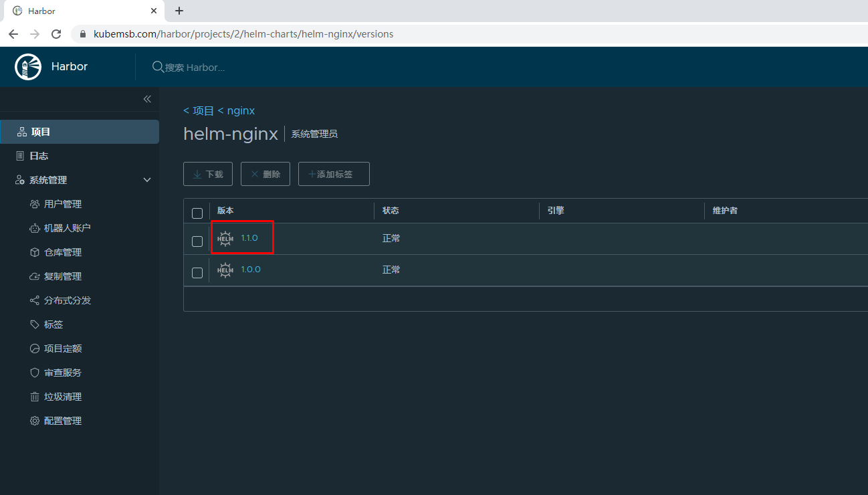The width and height of the screenshot is (868, 495).
Task: Collapse the 系统管理 menu chevron
Action: click(147, 180)
